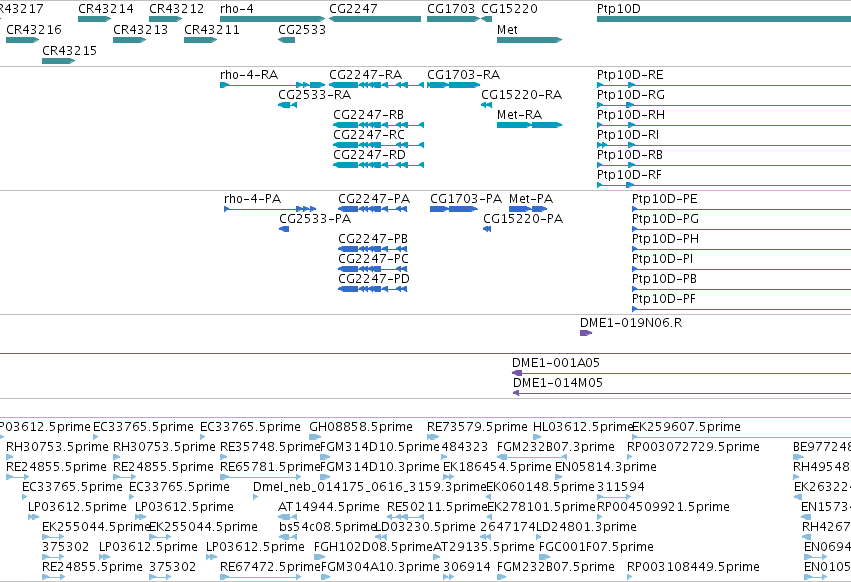Select the CG1703 gene arrow
Screen dimensions: 851x582
coord(453,19)
